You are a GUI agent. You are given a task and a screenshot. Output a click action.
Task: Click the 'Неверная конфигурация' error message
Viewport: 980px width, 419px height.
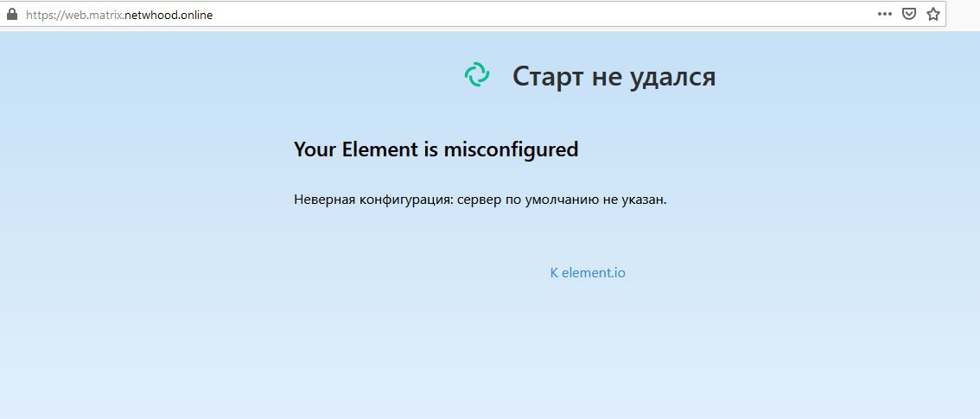(x=480, y=200)
